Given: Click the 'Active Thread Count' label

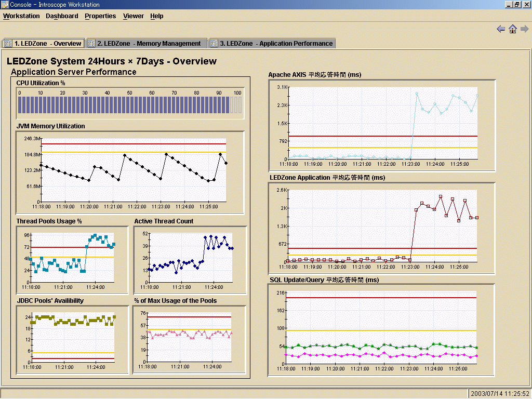Looking at the screenshot, I should click(164, 221).
